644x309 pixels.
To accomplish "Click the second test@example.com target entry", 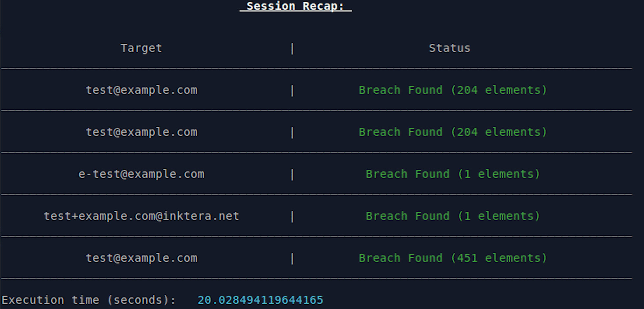I will [x=142, y=132].
